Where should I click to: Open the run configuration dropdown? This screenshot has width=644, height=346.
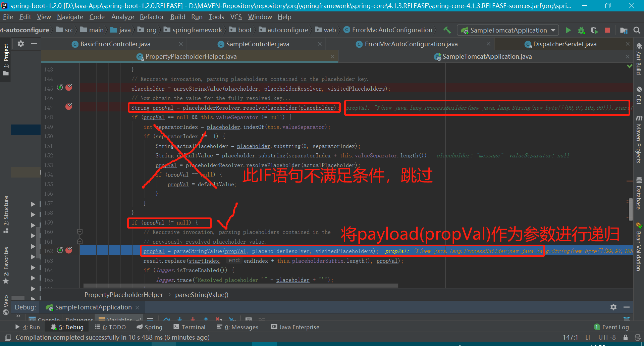508,30
